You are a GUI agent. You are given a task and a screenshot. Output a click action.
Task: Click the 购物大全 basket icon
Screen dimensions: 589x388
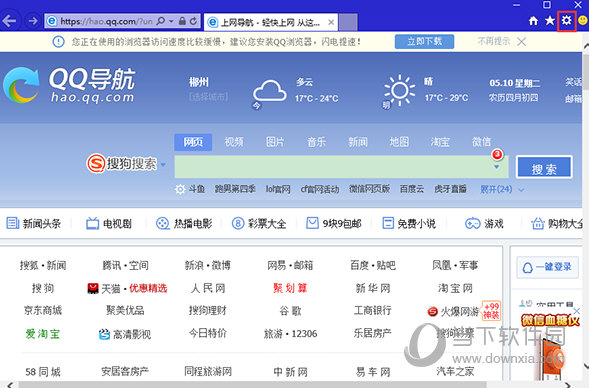(538, 223)
